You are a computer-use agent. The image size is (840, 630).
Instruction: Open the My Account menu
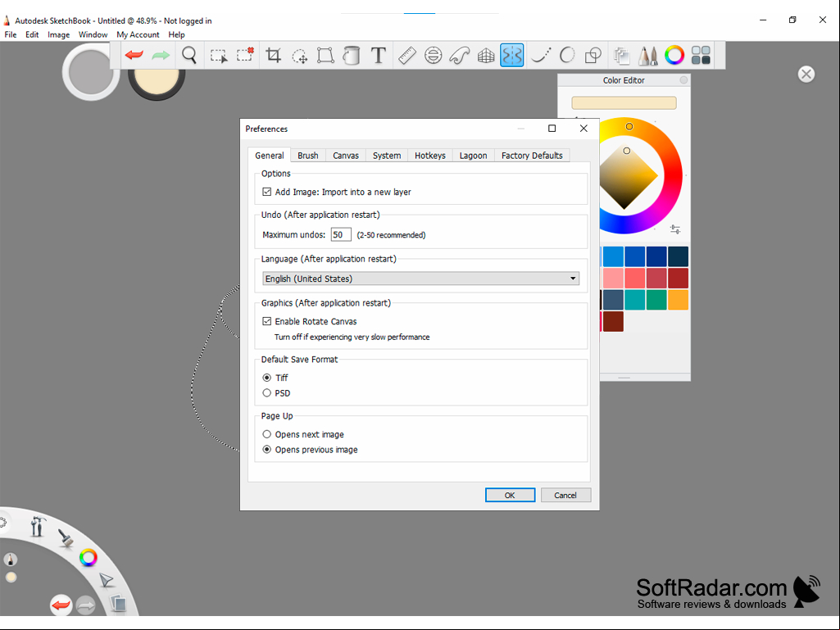click(x=138, y=35)
